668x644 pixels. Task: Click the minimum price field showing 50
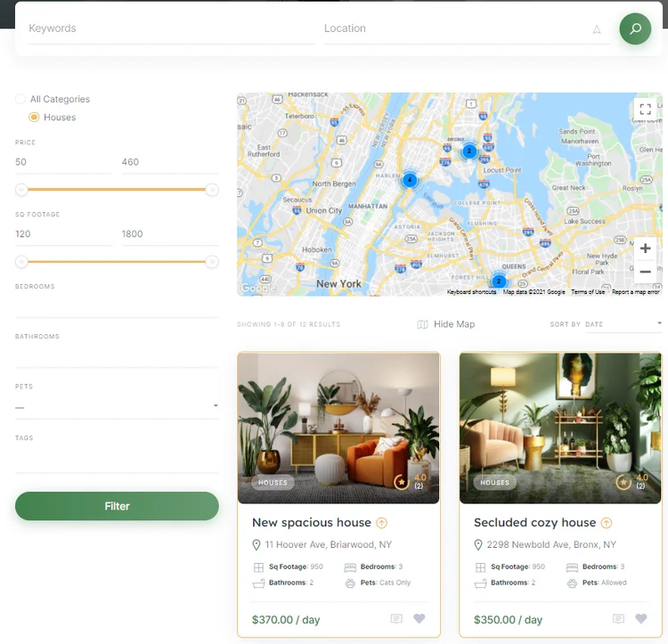tap(63, 162)
